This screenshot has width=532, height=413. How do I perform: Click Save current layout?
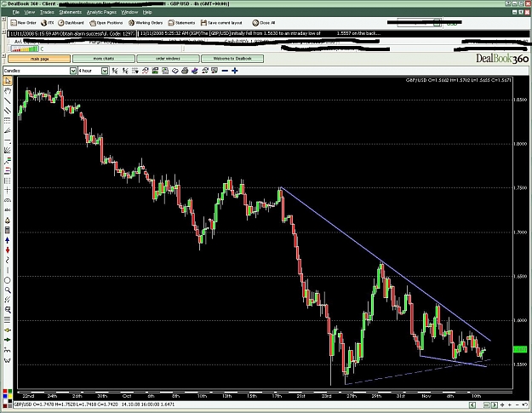(221, 23)
